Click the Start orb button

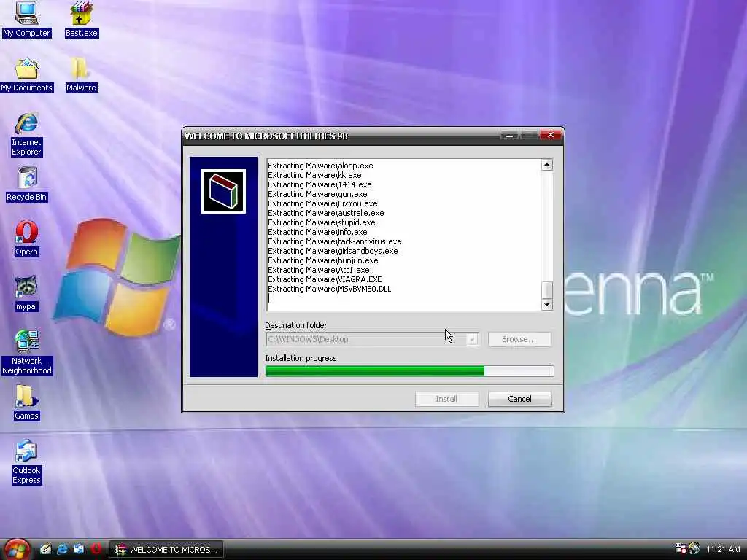(17, 550)
